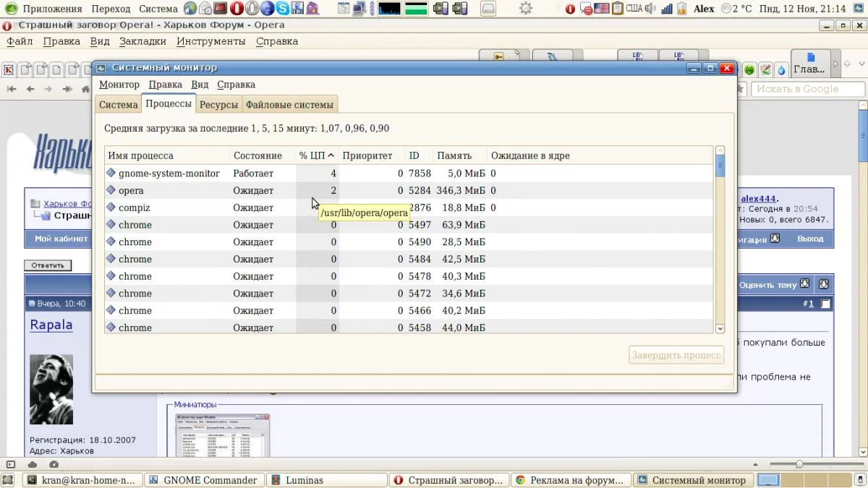This screenshot has height=488, width=868.
Task: Launch Skype from the top panel icon
Action: pos(284,9)
